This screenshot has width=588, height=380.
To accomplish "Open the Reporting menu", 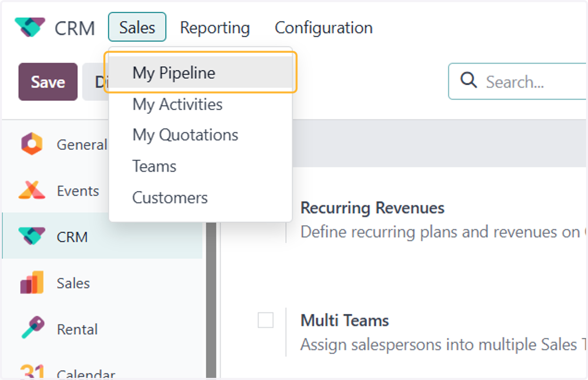I will (215, 27).
